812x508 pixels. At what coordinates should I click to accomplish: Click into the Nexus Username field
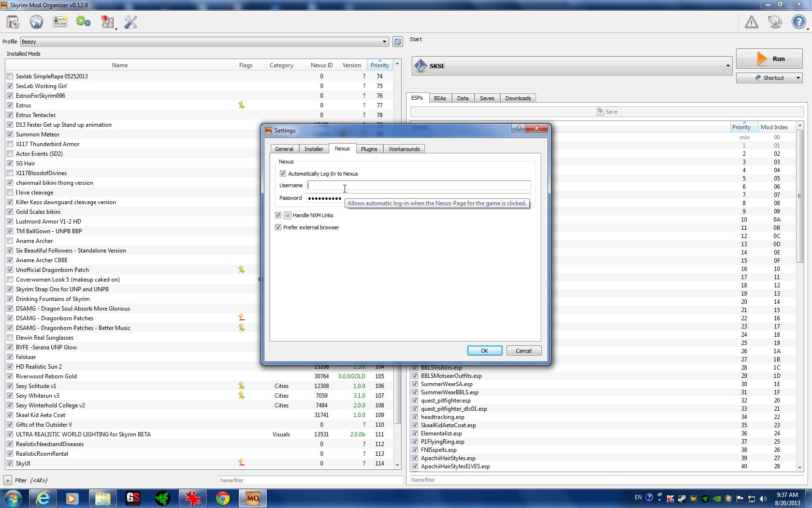tap(419, 185)
